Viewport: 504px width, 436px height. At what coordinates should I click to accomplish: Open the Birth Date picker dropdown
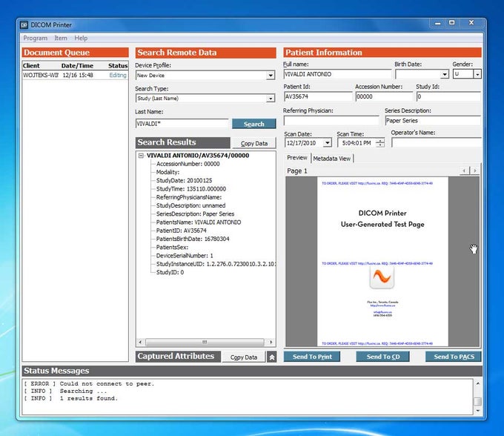[445, 74]
